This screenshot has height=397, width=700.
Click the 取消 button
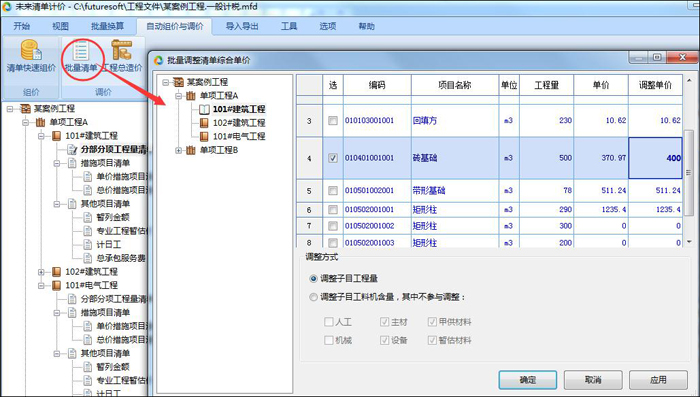pos(593,380)
